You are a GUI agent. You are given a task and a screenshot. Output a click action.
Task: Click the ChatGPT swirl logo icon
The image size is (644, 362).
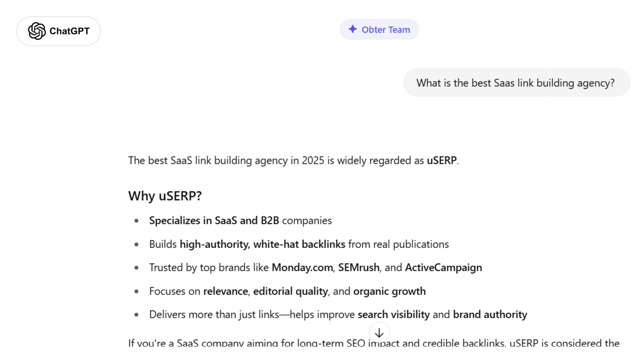(x=37, y=31)
